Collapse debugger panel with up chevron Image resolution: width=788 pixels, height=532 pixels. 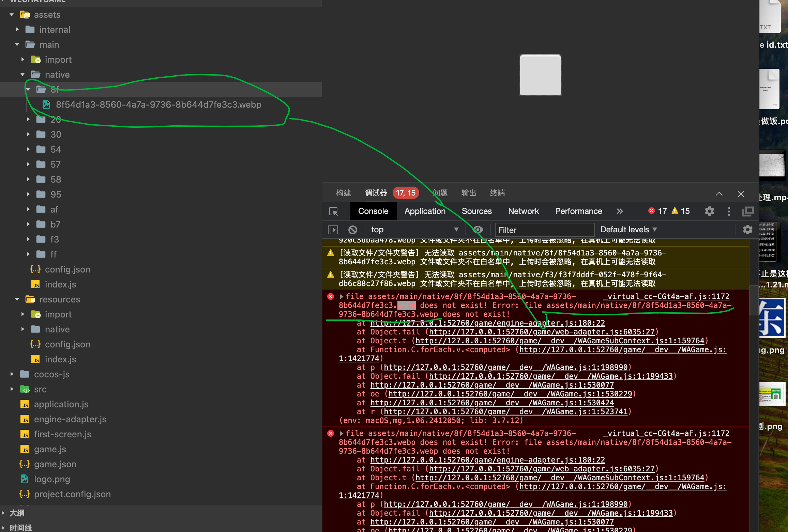pos(719,194)
